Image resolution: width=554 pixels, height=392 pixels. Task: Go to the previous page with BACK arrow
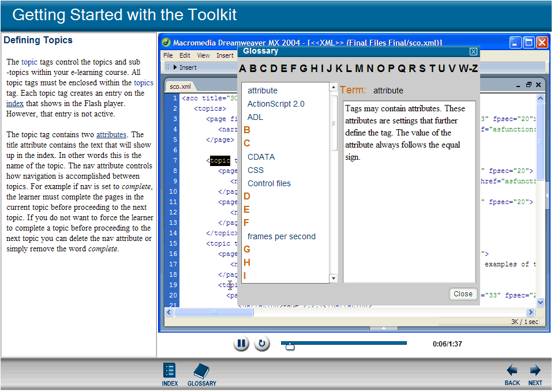coord(512,376)
